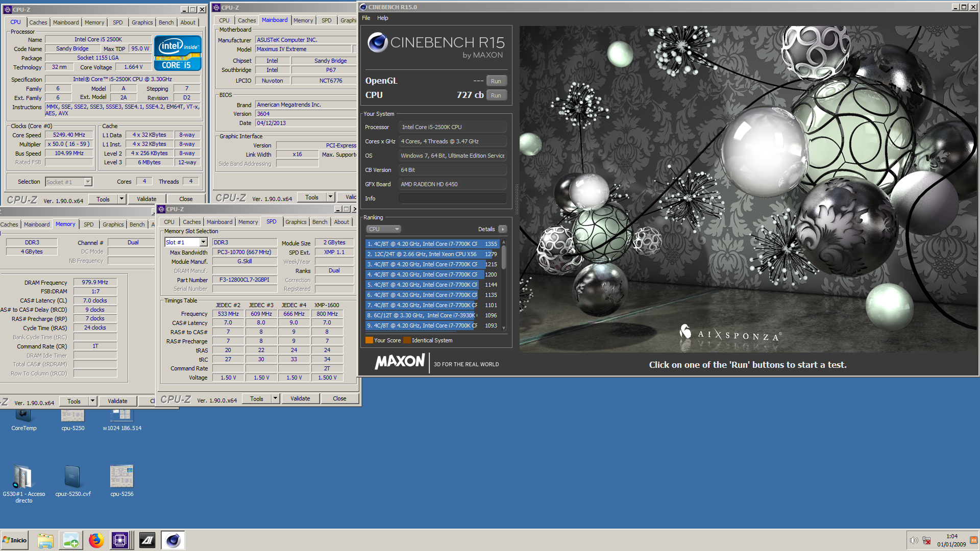Click the Cinebench R15 sphere logo
980x551 pixels.
click(378, 42)
